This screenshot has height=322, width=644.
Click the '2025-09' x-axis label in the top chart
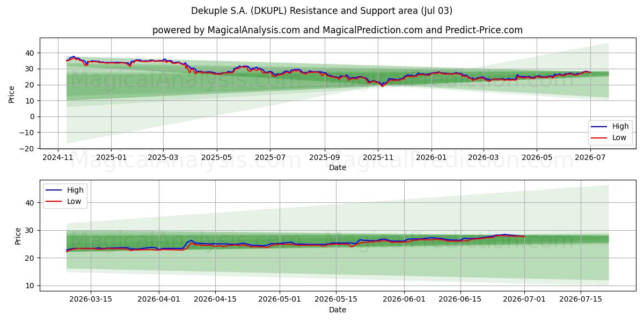tap(324, 158)
